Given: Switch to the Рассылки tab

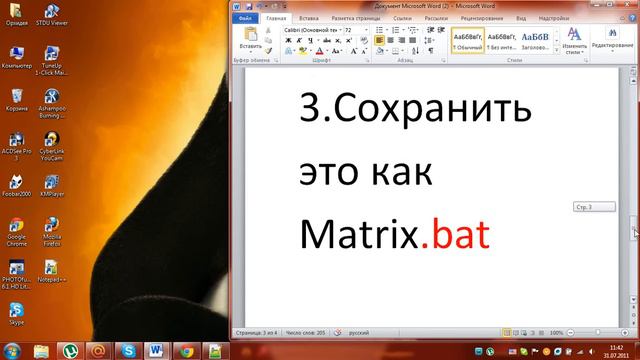Looking at the screenshot, I should point(436,18).
